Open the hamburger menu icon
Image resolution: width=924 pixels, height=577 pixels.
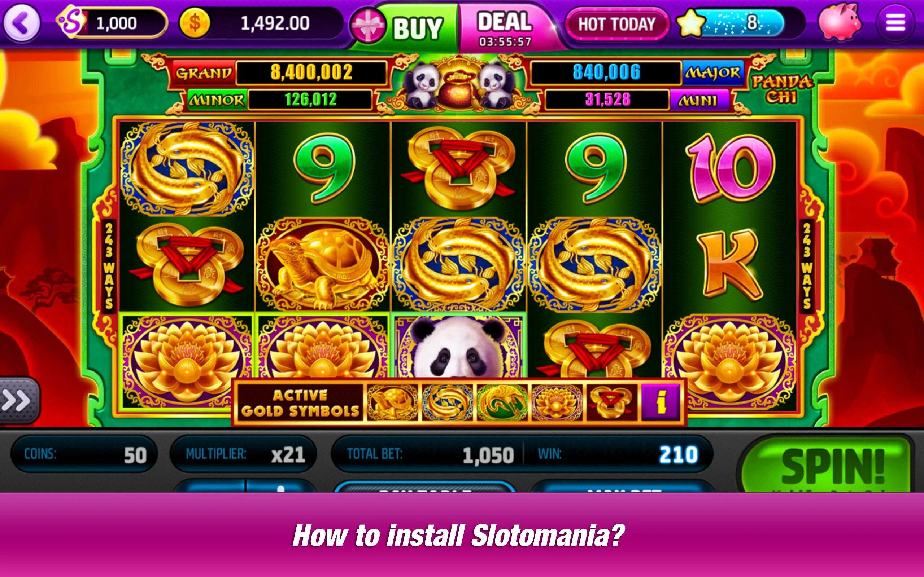click(896, 22)
